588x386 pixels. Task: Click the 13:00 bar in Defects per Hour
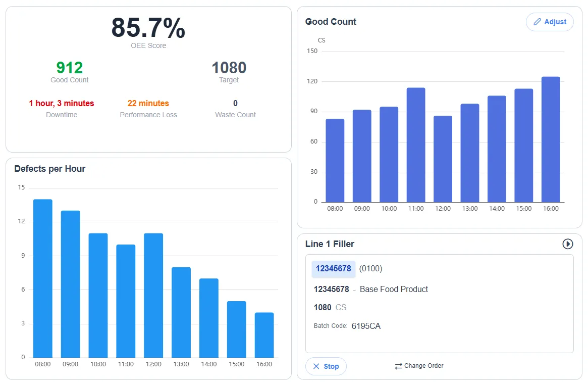[x=181, y=312]
